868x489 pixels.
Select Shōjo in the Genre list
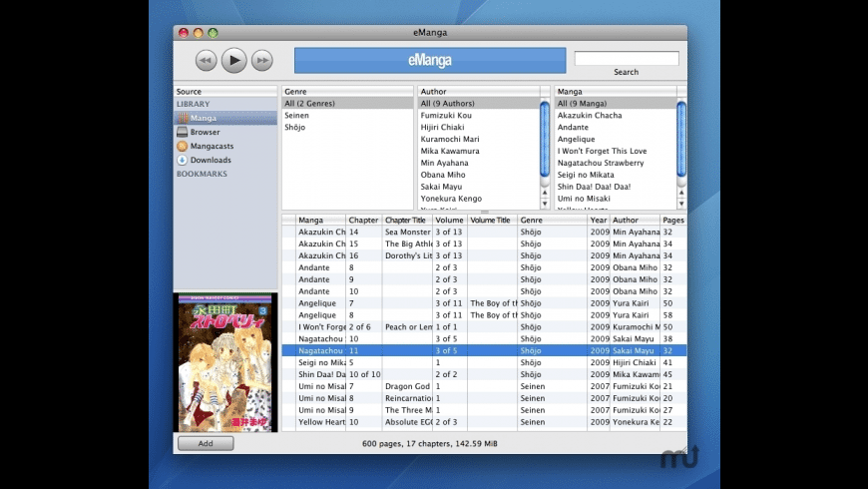point(295,128)
